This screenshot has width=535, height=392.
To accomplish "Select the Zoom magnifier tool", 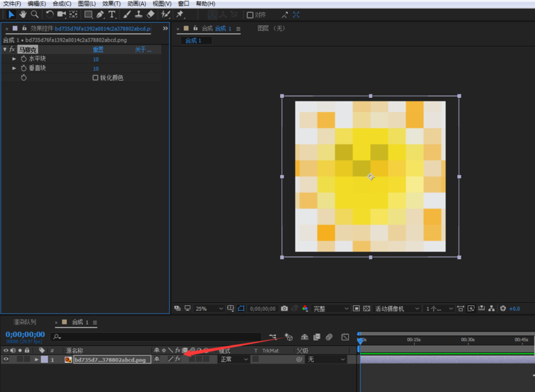I will click(35, 15).
